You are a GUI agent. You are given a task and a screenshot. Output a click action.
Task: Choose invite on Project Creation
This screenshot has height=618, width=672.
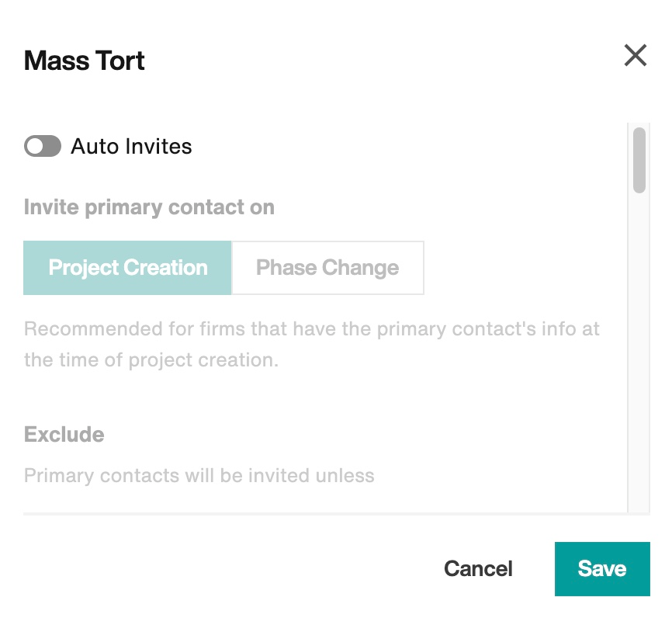click(127, 268)
